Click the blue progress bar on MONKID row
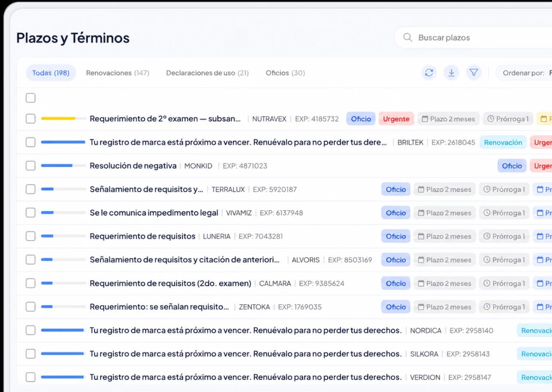The height and width of the screenshot is (392, 552). pyautogui.click(x=63, y=165)
